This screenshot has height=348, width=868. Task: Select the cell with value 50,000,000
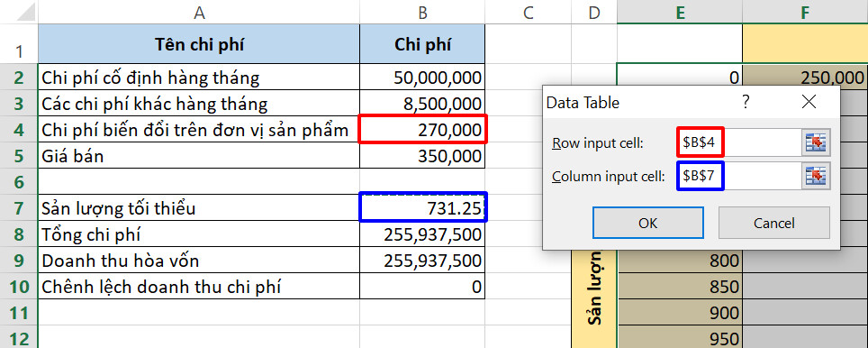click(x=422, y=77)
